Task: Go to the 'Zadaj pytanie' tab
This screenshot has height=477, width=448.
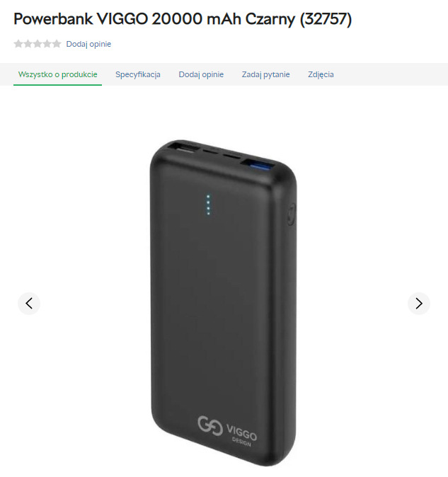Action: pos(265,74)
